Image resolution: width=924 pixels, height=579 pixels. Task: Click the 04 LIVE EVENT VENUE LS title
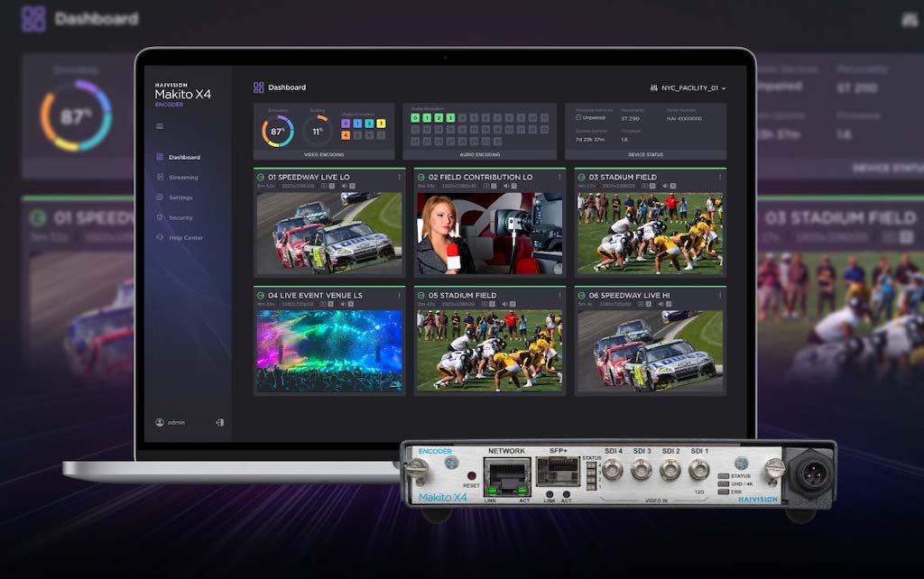click(315, 295)
